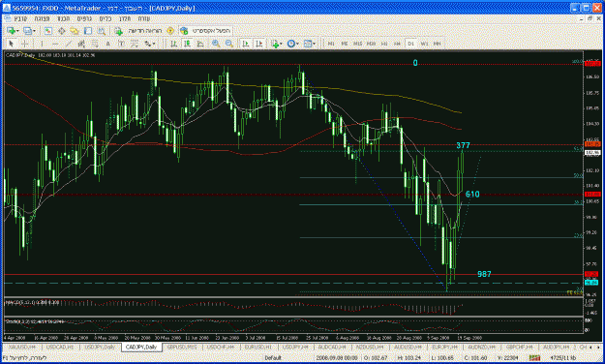This screenshot has width=605, height=364.
Task: Switch to the GBPCHF,H4 chart tab
Action: pyautogui.click(x=520, y=348)
